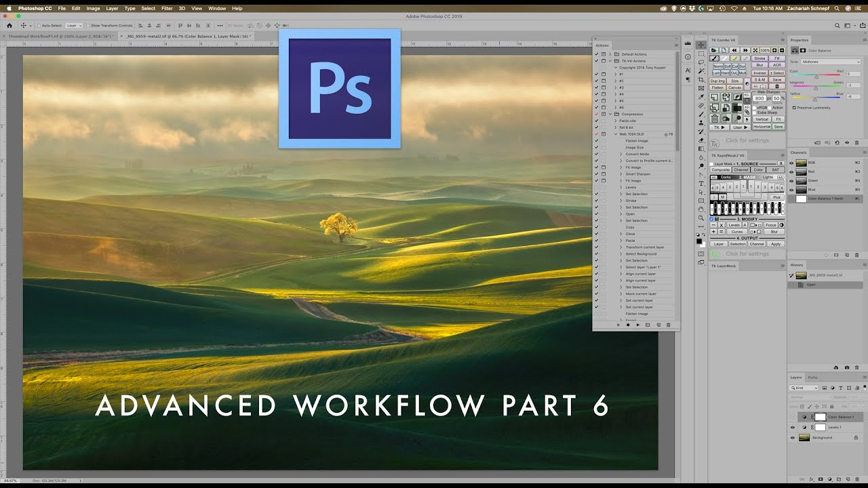Click the Channels panel trash icon
This screenshot has height=488, width=868.
coord(857,255)
